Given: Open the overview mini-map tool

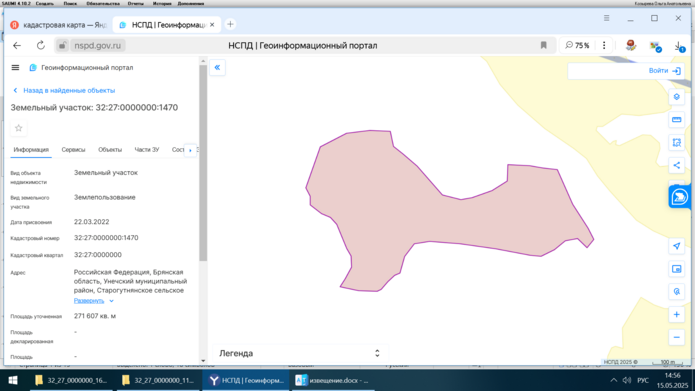Looking at the screenshot, I should pyautogui.click(x=676, y=269).
